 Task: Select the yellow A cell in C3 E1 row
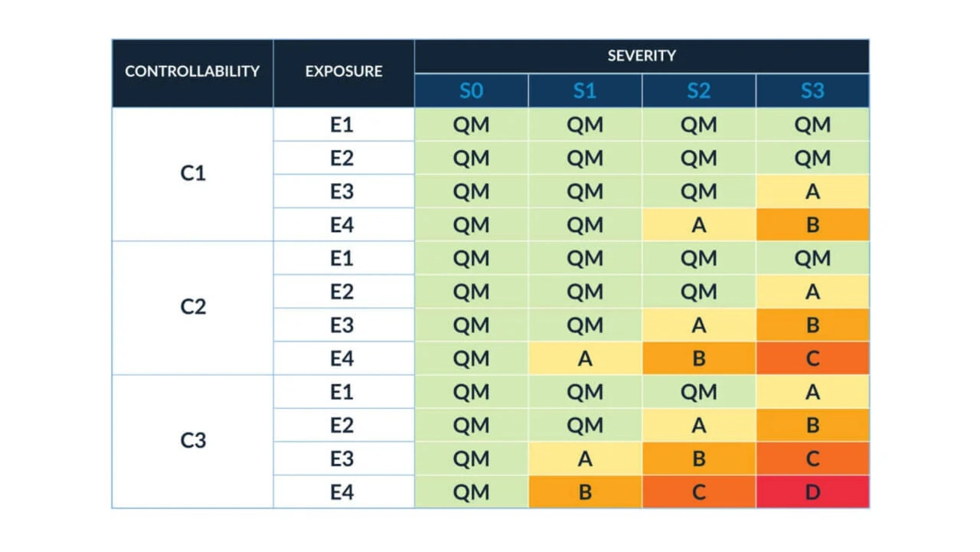coord(812,391)
